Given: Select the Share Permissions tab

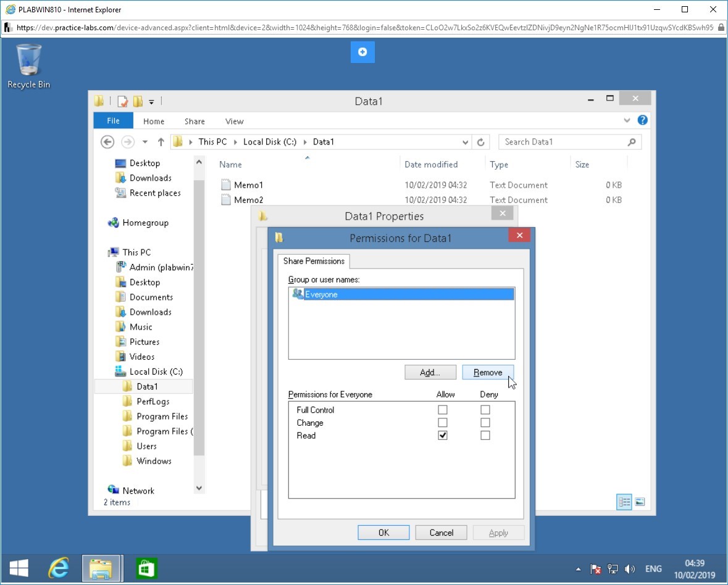Looking at the screenshot, I should [x=314, y=261].
